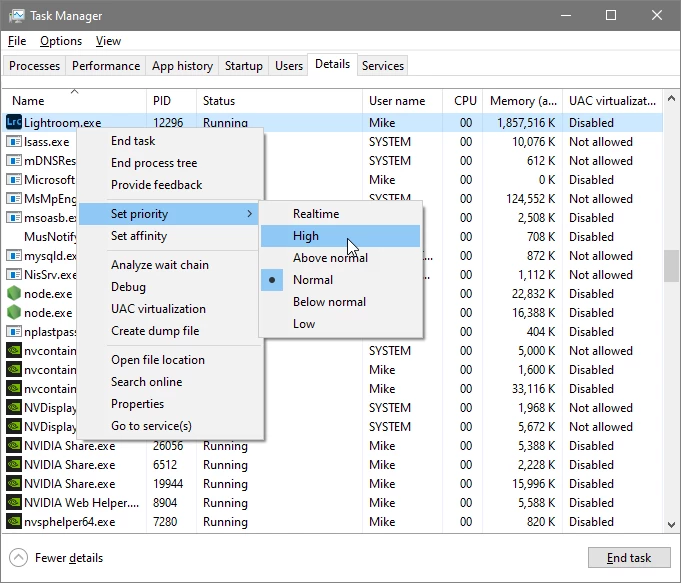Click the nplastpass process icon
This screenshot has width=681, height=583.
pyautogui.click(x=14, y=331)
